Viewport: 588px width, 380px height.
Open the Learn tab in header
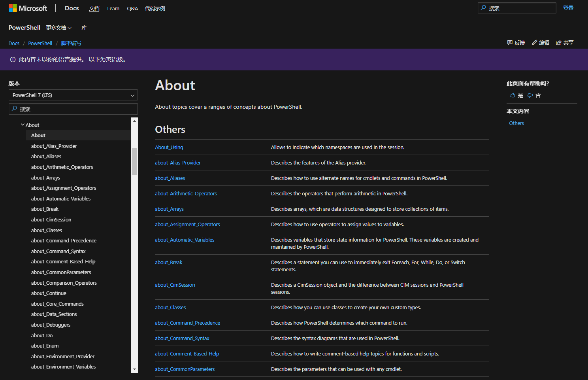[113, 9]
